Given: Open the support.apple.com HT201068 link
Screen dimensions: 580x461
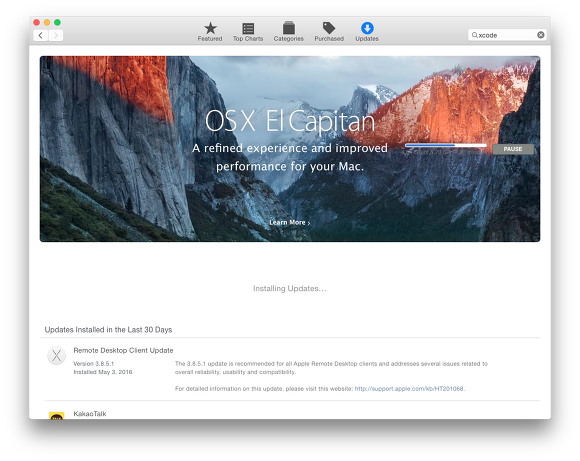Looking at the screenshot, I should pyautogui.click(x=409, y=388).
